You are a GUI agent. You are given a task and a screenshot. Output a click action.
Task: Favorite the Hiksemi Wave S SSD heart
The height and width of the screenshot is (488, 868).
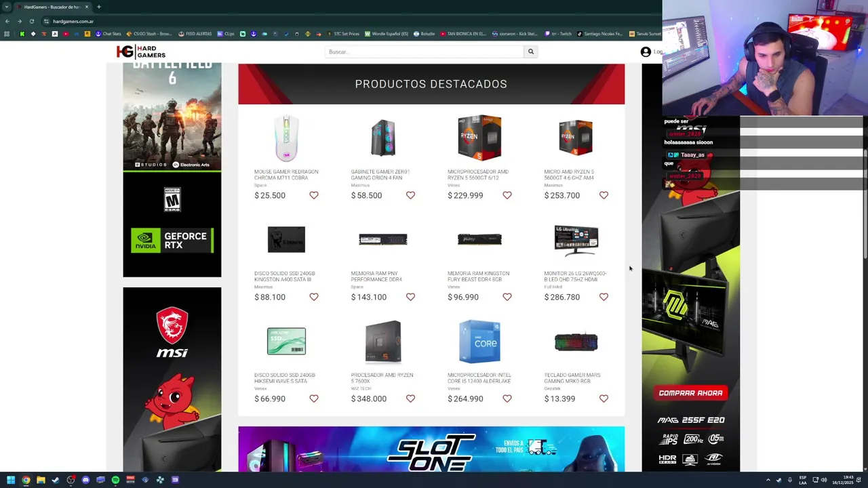314,399
